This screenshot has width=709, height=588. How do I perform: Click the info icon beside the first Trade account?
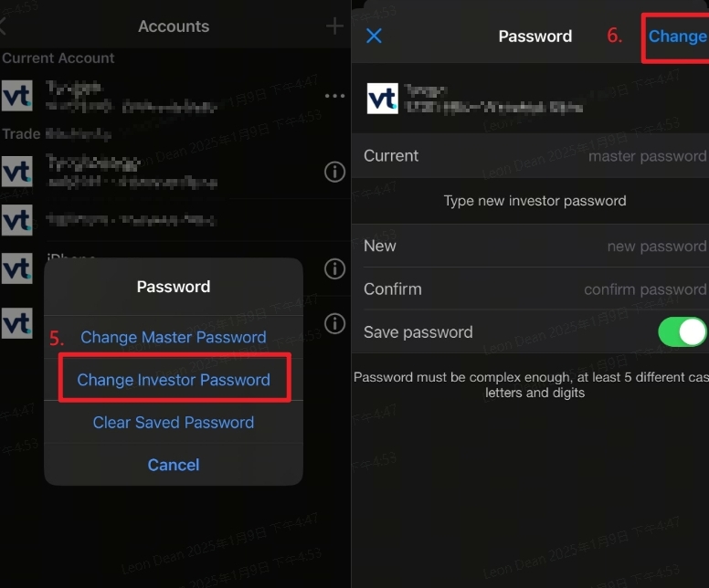pyautogui.click(x=335, y=172)
